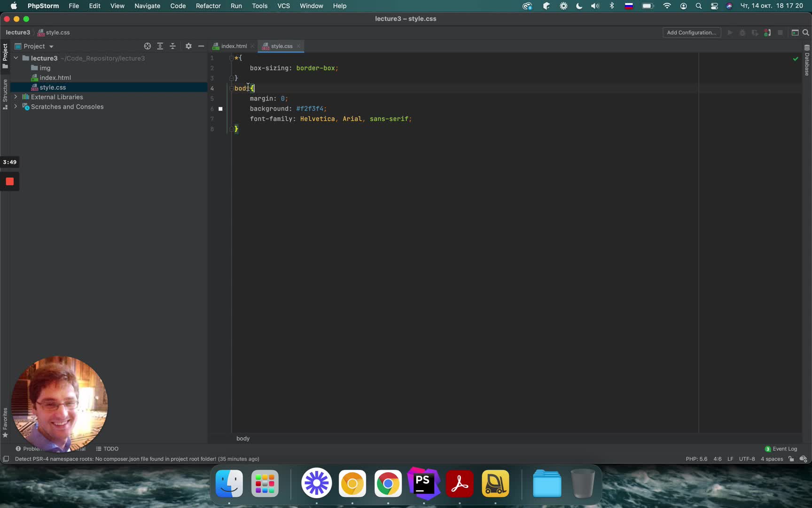Open the UTF-8 encoding selector
The height and width of the screenshot is (508, 812).
coord(747,459)
